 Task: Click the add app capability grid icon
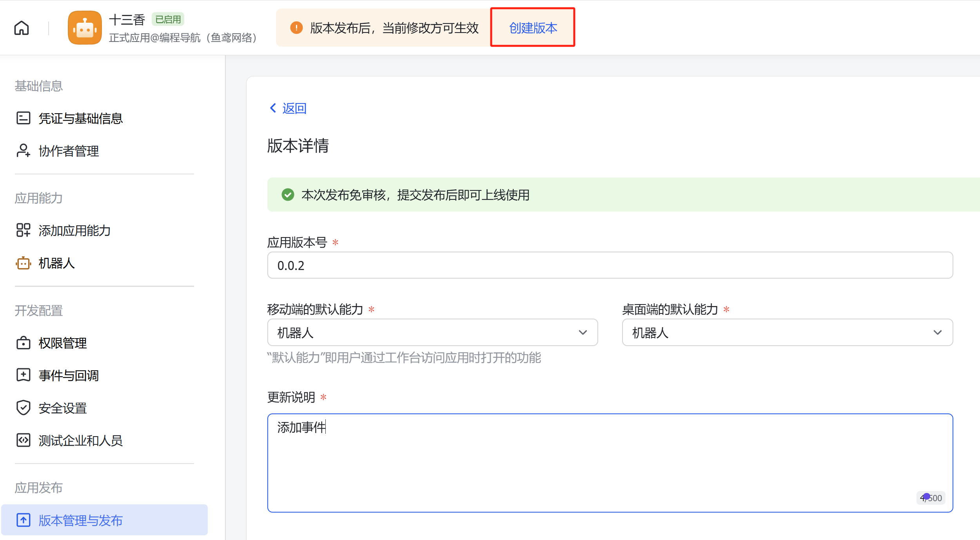coord(24,230)
